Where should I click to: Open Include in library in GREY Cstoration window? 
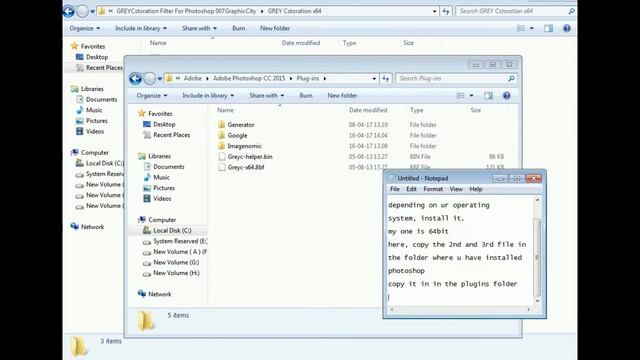[141, 28]
